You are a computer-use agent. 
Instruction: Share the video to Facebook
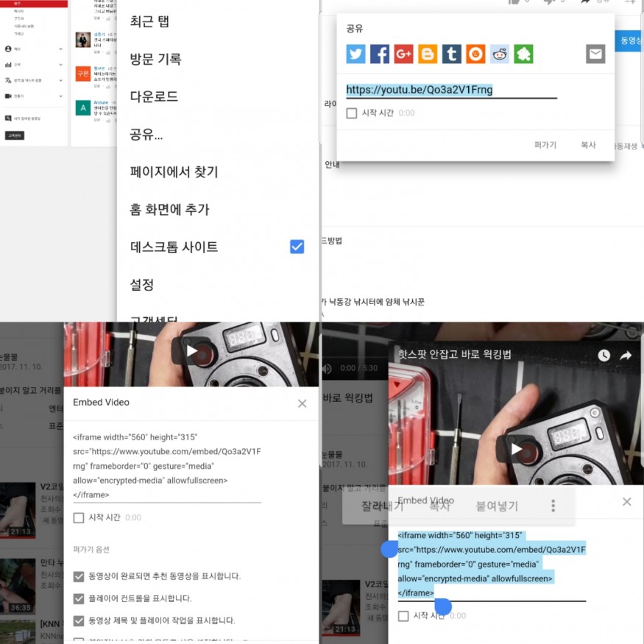(x=380, y=54)
